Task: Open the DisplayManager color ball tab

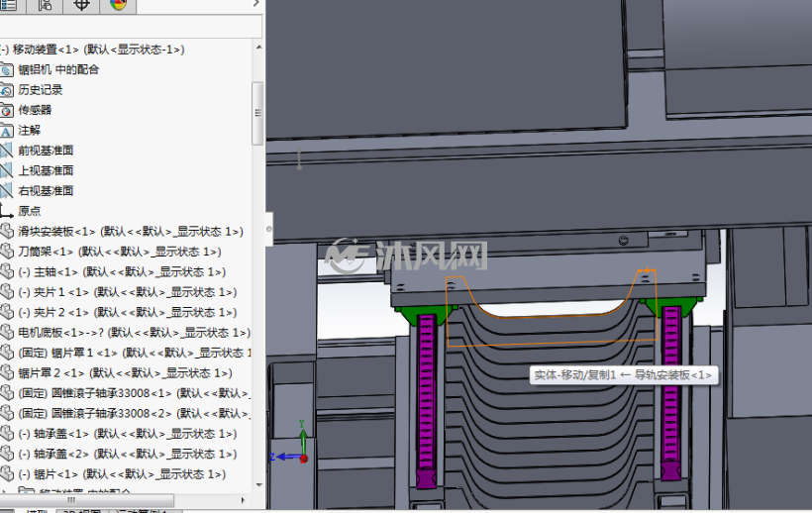Action: click(118, 5)
